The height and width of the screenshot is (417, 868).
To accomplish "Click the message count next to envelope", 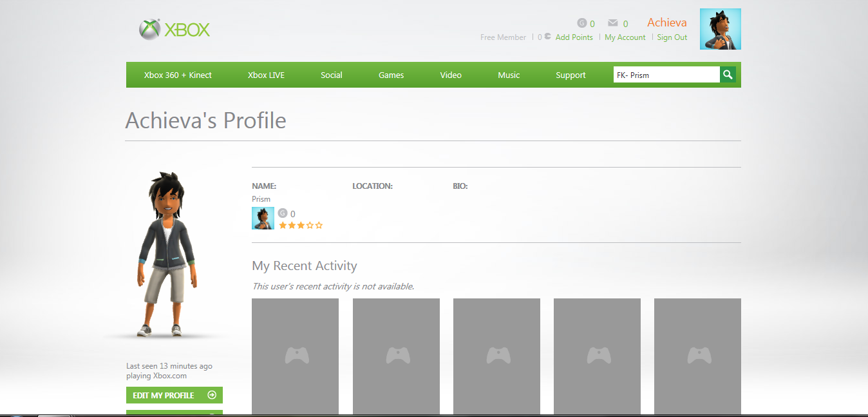I will (625, 24).
